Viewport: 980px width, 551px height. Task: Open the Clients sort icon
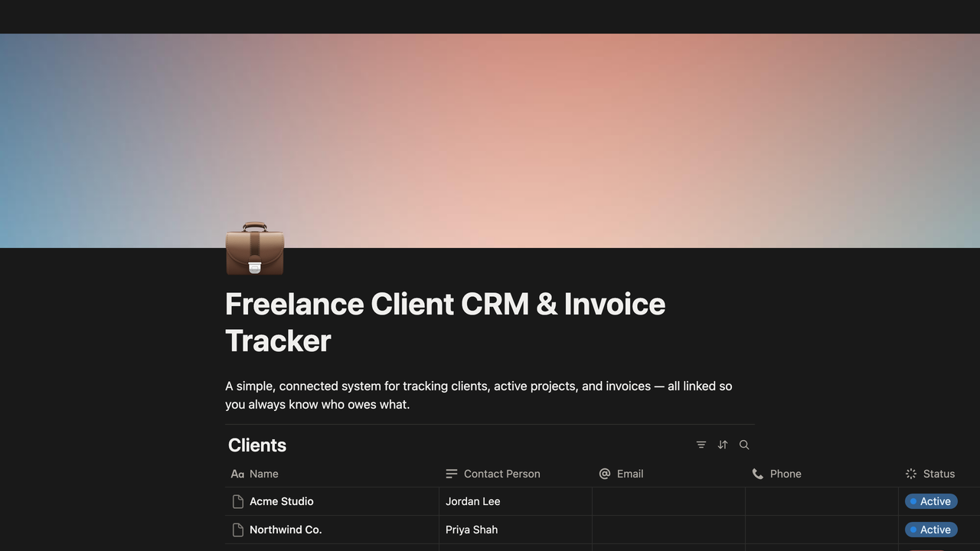click(x=723, y=445)
